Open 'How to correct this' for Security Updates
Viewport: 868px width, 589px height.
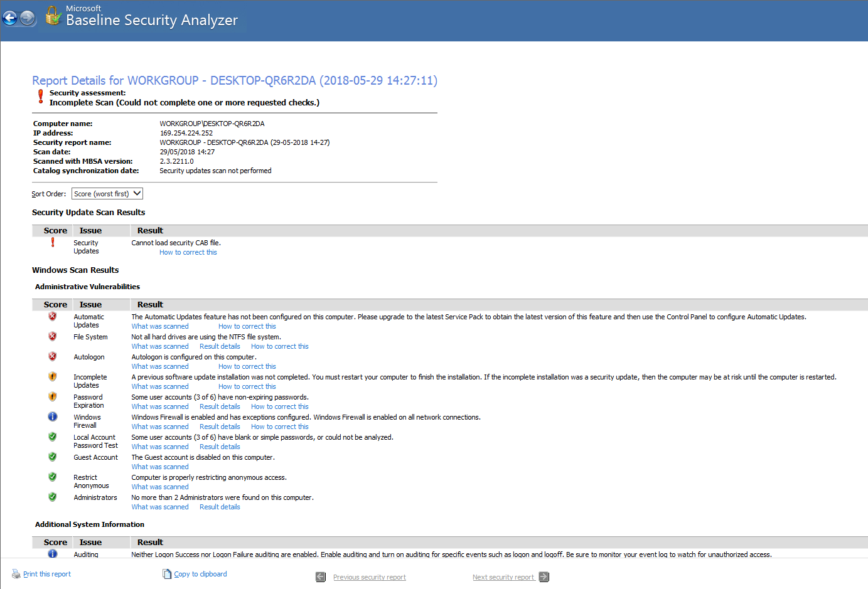[188, 252]
